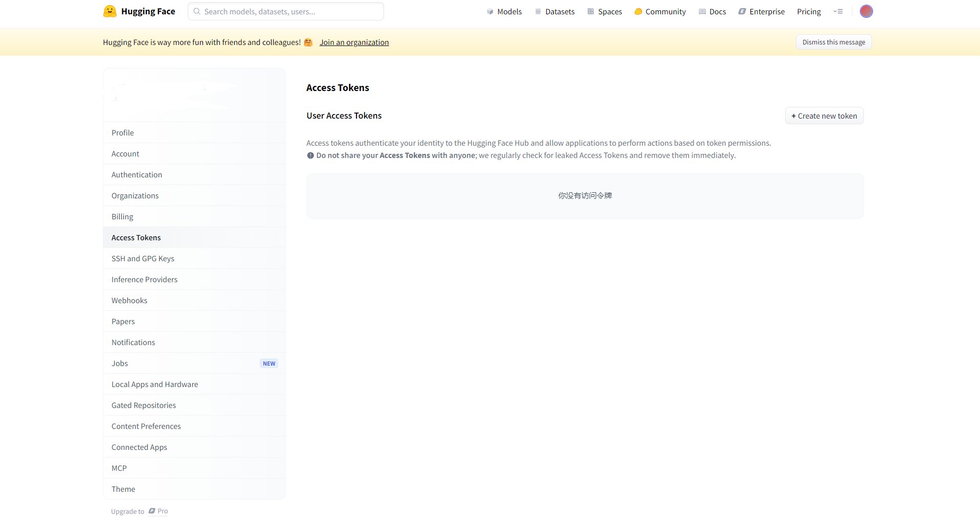Viewport: 980px width, 522px height.
Task: Open the Theme settings section
Action: coord(123,489)
